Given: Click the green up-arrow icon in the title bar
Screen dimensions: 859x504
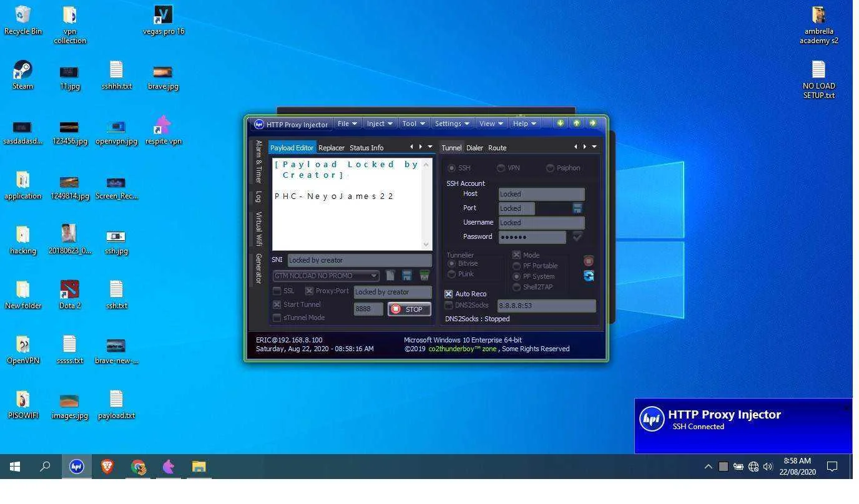Looking at the screenshot, I should point(576,123).
